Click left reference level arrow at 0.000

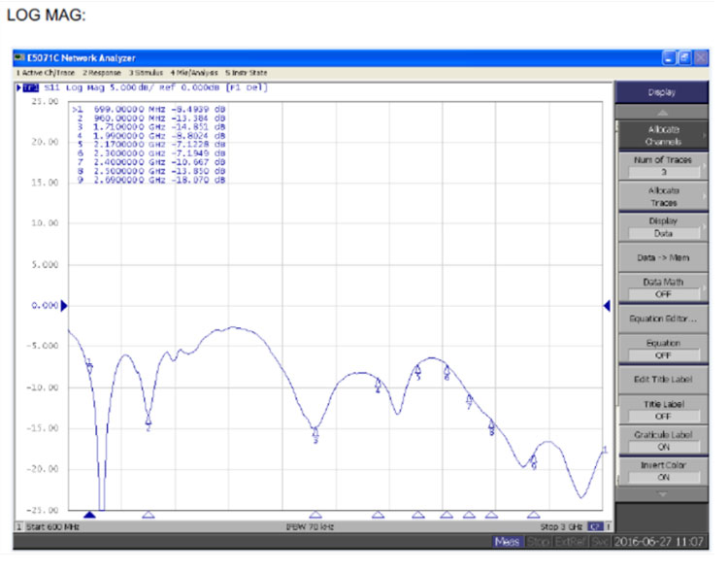tap(64, 306)
